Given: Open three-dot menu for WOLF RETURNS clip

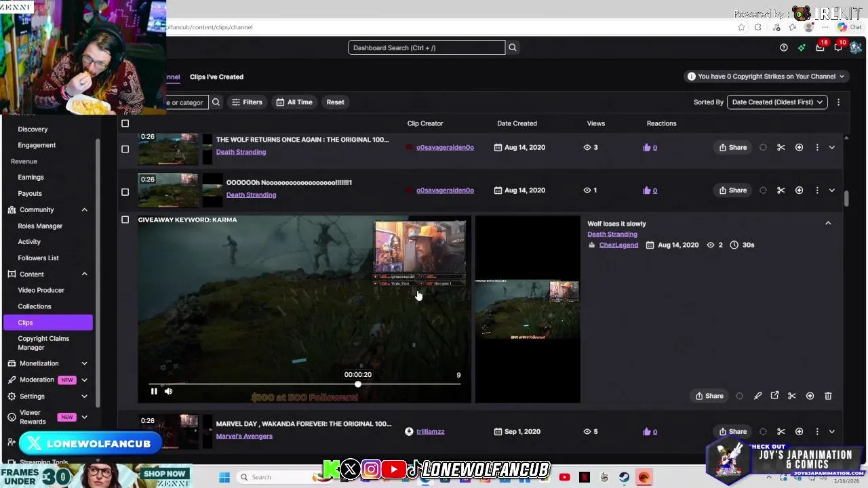Looking at the screenshot, I should 817,148.
